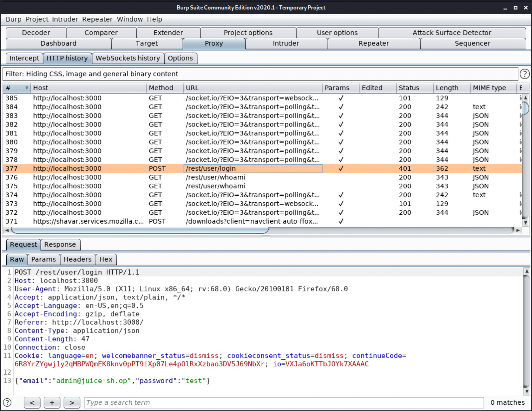Switch to the Dashboard tab
Screen dimensions: 532x411
coord(59,43)
